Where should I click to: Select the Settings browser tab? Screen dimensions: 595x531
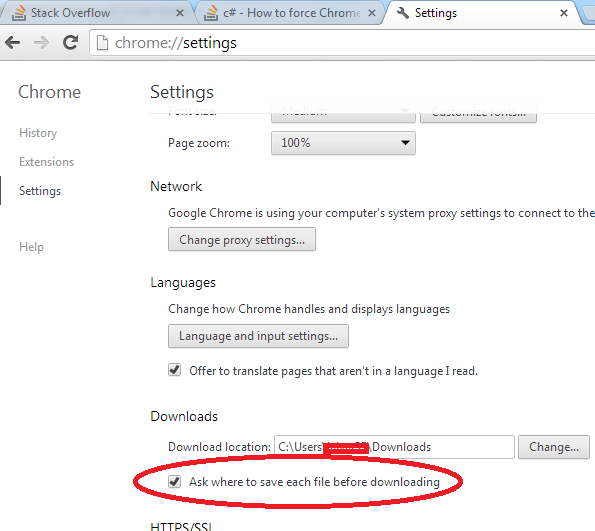click(x=482, y=13)
